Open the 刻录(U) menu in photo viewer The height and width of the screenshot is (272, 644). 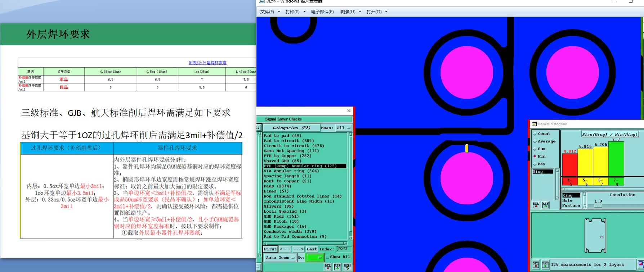pos(350,12)
